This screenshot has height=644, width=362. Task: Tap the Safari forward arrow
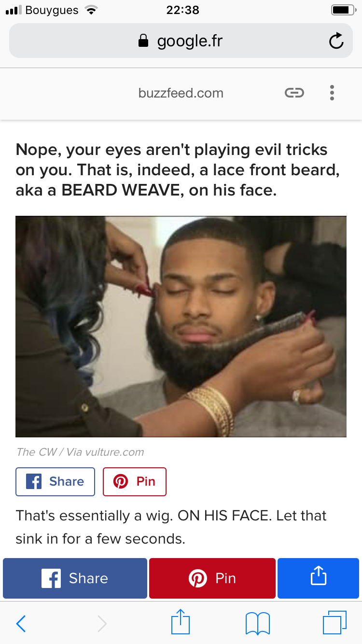(x=102, y=624)
